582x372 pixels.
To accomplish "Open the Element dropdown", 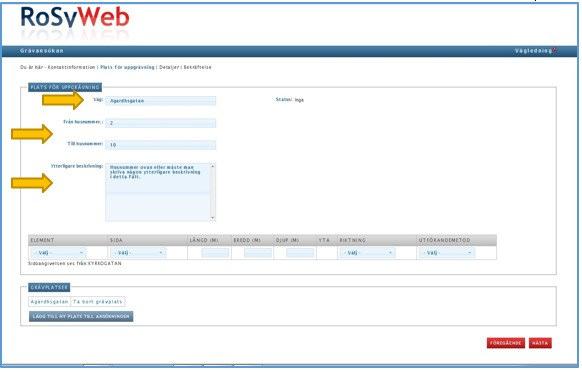I will click(x=59, y=253).
